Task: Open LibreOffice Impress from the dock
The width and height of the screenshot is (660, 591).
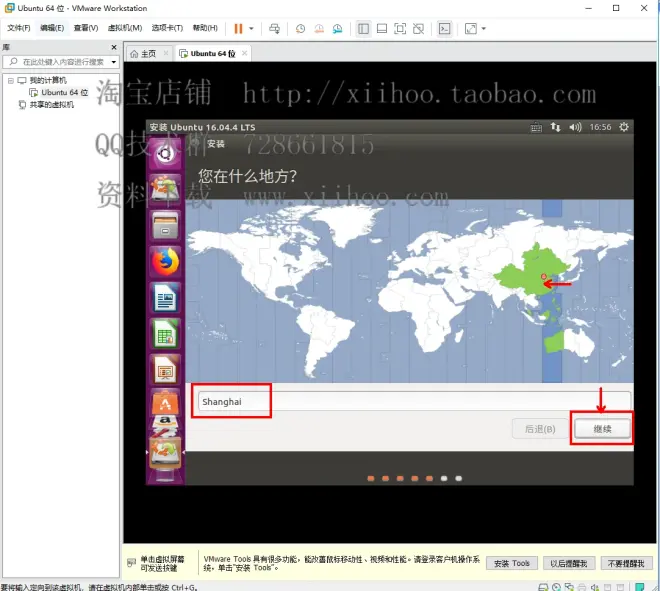Action: (165, 370)
